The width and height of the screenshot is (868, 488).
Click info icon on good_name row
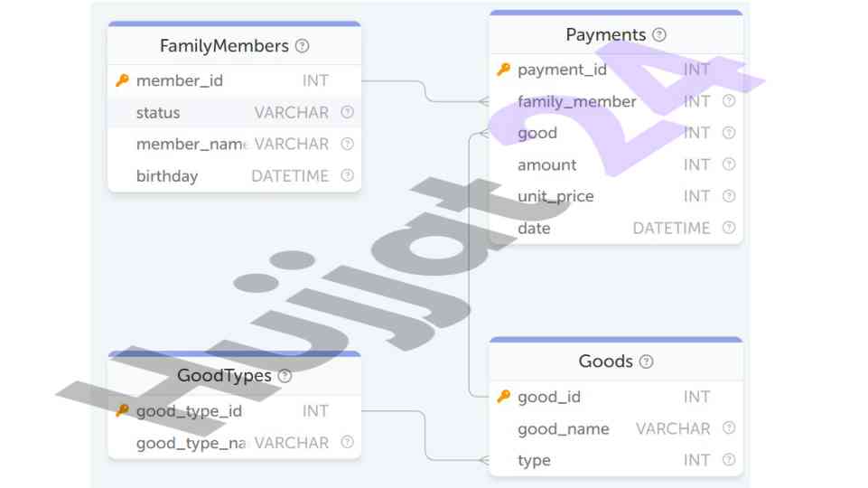tap(729, 428)
